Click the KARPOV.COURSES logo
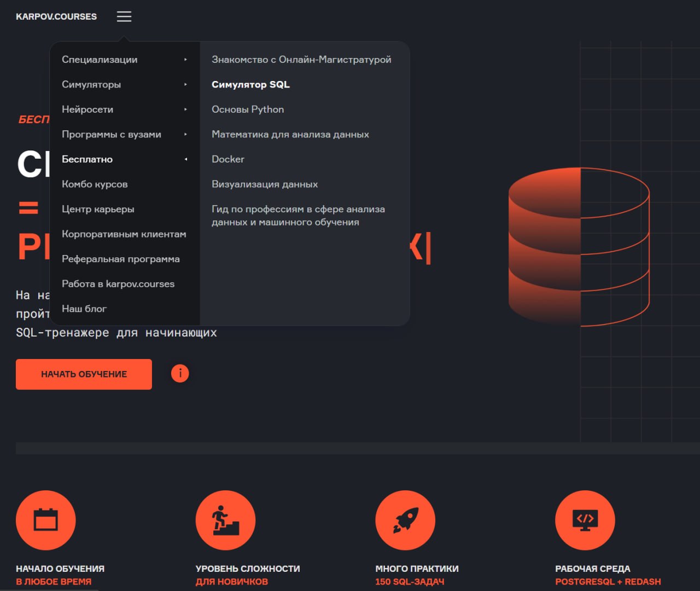This screenshot has height=591, width=700. 56,16
